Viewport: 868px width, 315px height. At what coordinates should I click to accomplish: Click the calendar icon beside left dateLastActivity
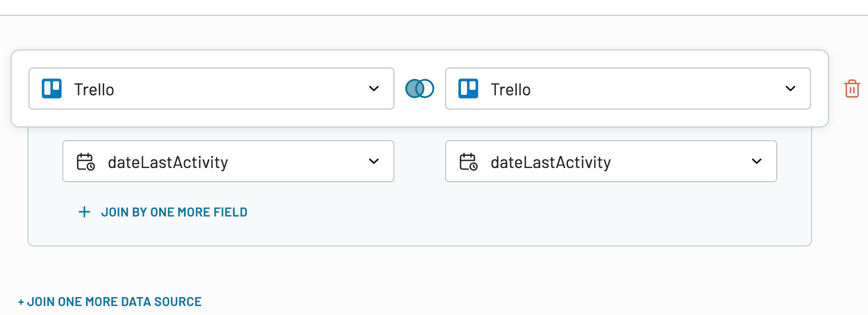(85, 161)
